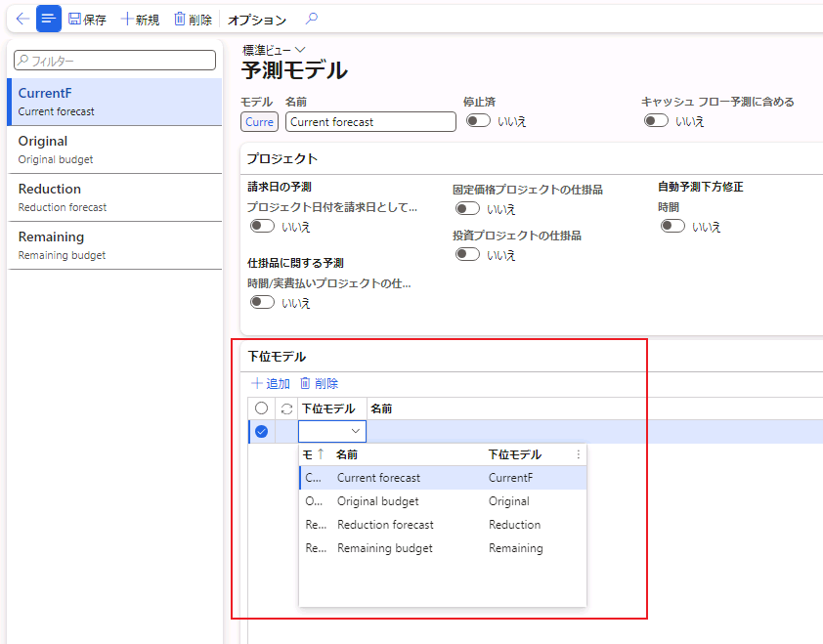Image resolution: width=823 pixels, height=644 pixels.
Task: Collapse the プロジェクト section header
Action: click(282, 158)
